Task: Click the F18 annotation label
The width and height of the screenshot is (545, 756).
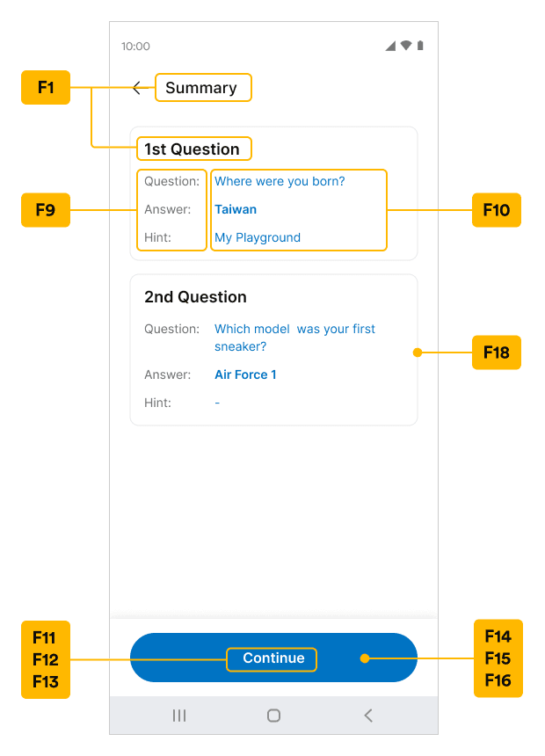Action: pyautogui.click(x=497, y=353)
